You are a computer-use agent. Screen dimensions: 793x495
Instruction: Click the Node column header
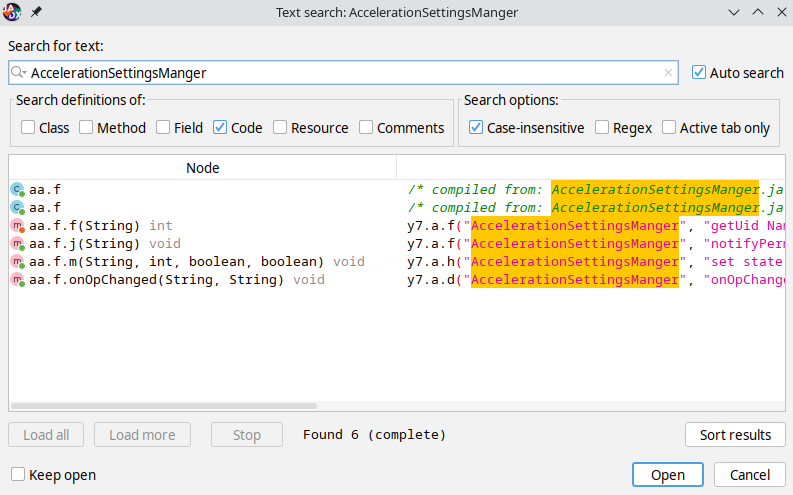point(202,168)
